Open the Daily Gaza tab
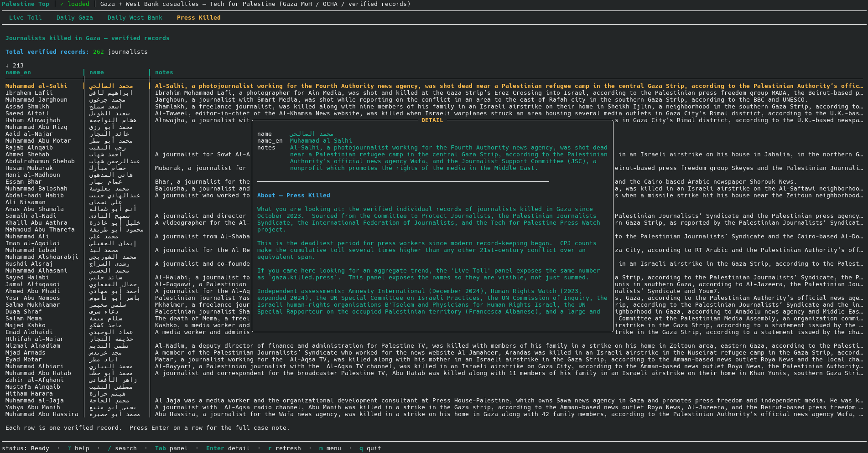The image size is (868, 453). 74,18
